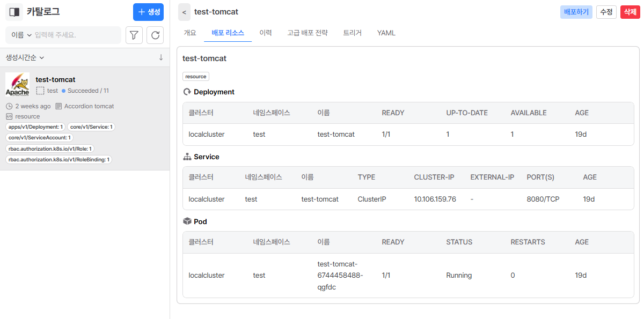The width and height of the screenshot is (644, 319).
Task: Open the 고급 배포 전략 tab
Action: (307, 33)
